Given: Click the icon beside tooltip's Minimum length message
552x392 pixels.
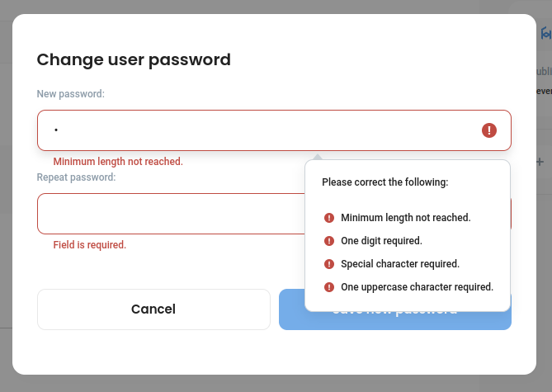Looking at the screenshot, I should point(329,218).
